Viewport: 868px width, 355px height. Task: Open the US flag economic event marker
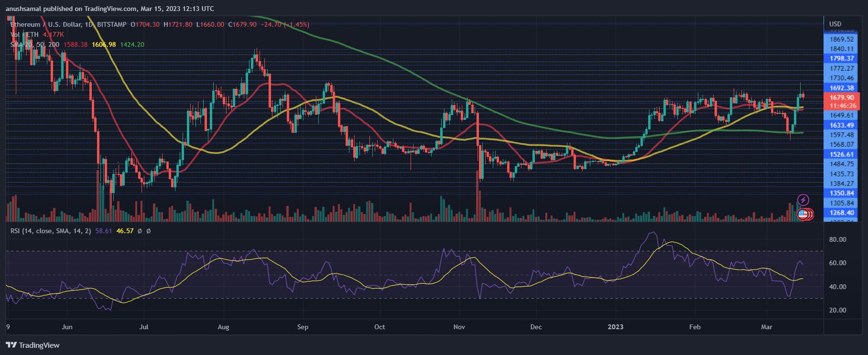[x=803, y=214]
